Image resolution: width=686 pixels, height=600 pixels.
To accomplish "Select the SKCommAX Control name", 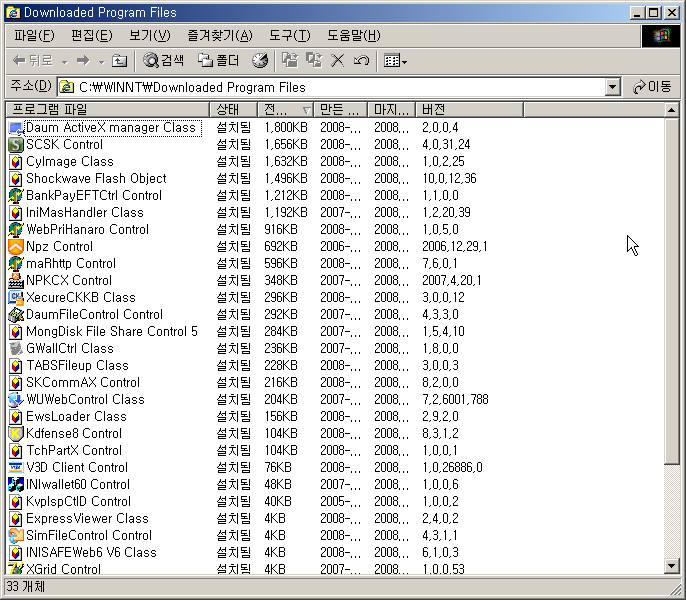I will [x=83, y=382].
